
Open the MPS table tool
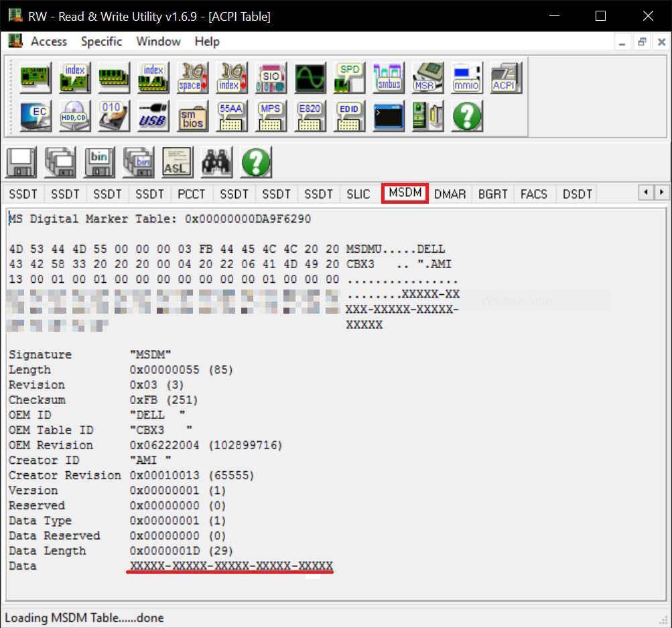coord(271,116)
